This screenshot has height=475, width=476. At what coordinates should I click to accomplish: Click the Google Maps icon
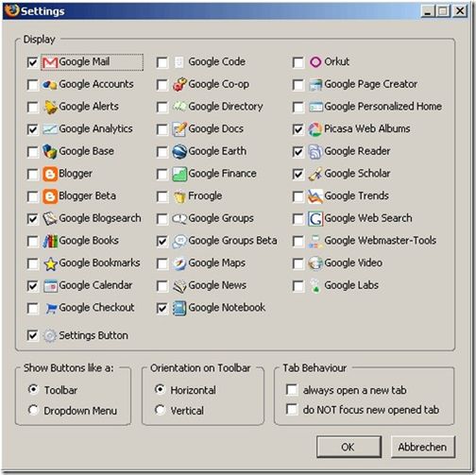(179, 263)
